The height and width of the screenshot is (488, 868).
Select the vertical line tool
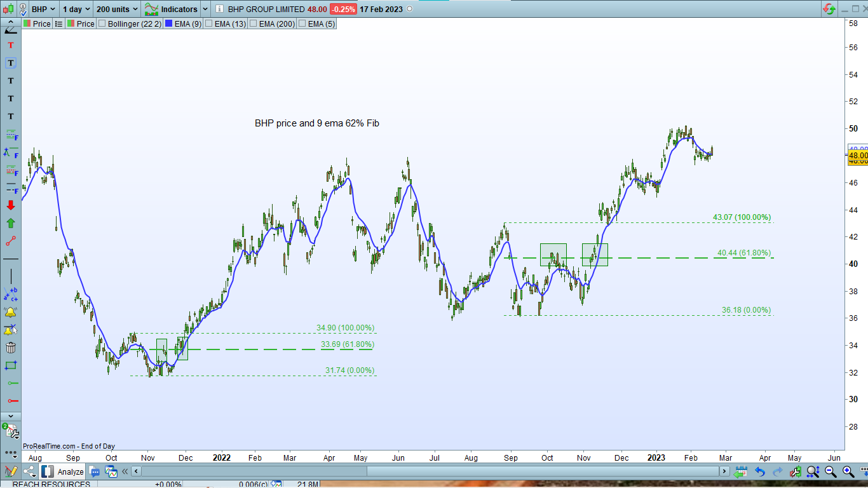tap(11, 276)
